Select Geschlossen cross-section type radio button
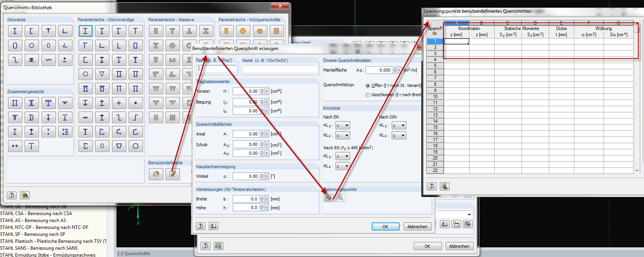The image size is (644, 257). coord(368,95)
